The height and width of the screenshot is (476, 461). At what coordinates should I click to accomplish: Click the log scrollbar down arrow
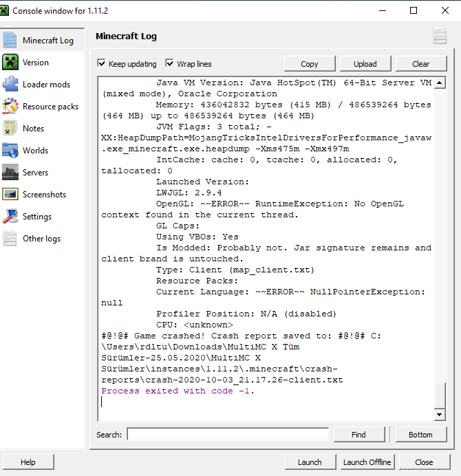click(440, 414)
